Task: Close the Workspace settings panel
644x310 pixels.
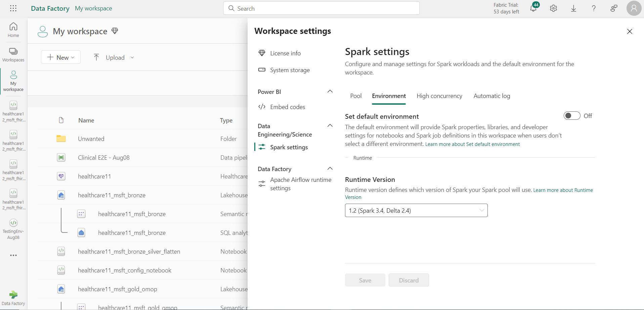Action: [630, 31]
